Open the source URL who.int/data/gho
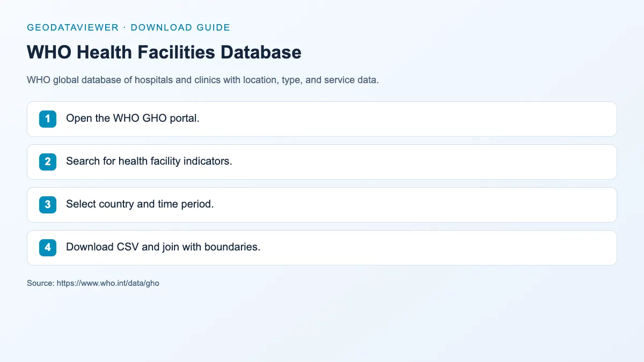644x362 pixels. 108,283
